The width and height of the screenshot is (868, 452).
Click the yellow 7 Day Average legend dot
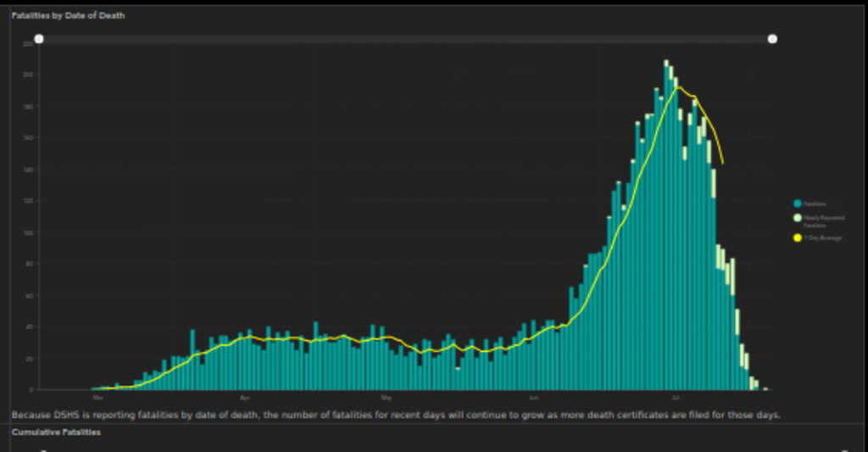797,237
